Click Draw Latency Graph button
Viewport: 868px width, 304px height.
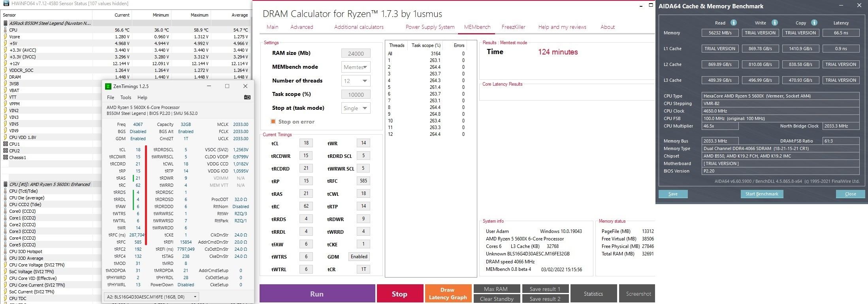click(x=448, y=294)
